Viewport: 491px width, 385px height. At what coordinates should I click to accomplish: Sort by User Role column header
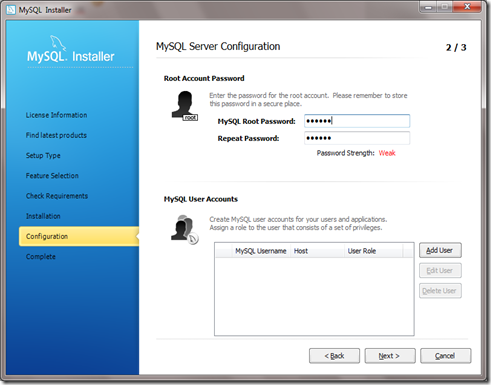tap(373, 251)
